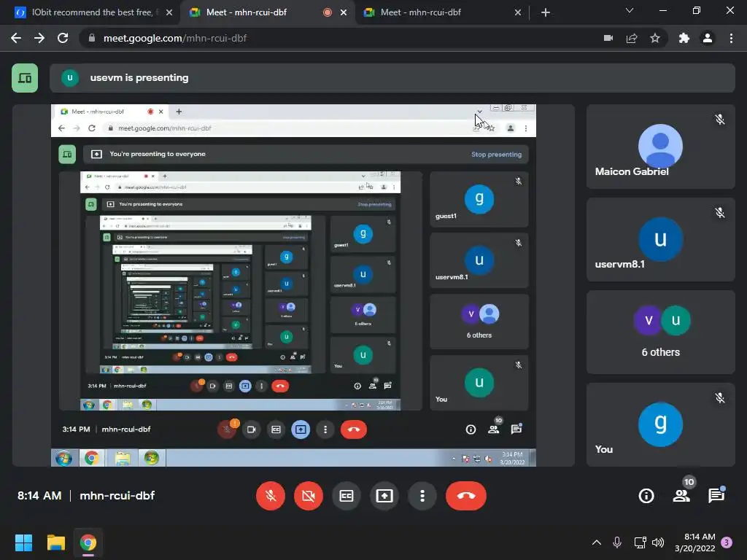
Task: Close the second Meet tab without recording dot
Action: pos(518,12)
